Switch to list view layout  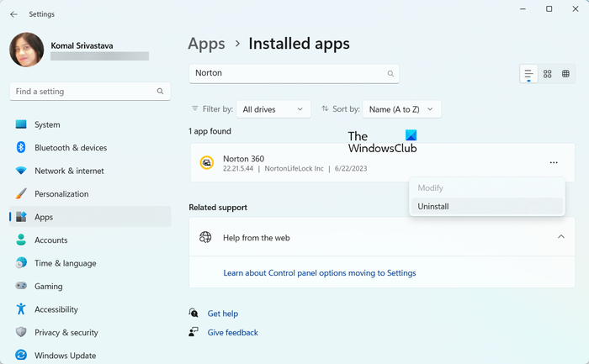pos(528,75)
